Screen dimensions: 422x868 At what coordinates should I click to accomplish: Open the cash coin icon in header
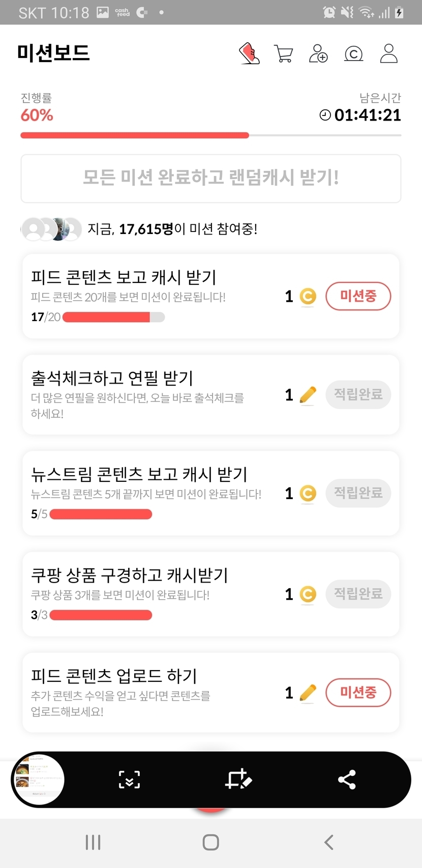pos(353,53)
